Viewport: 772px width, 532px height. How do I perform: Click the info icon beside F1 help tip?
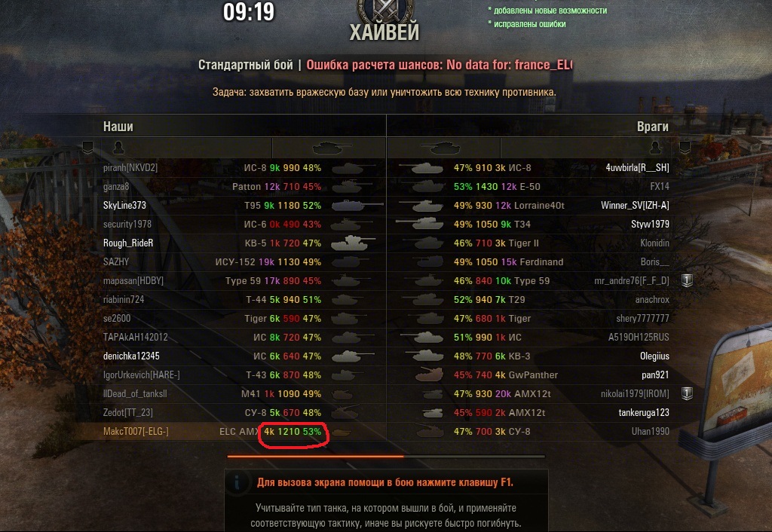tap(237, 482)
